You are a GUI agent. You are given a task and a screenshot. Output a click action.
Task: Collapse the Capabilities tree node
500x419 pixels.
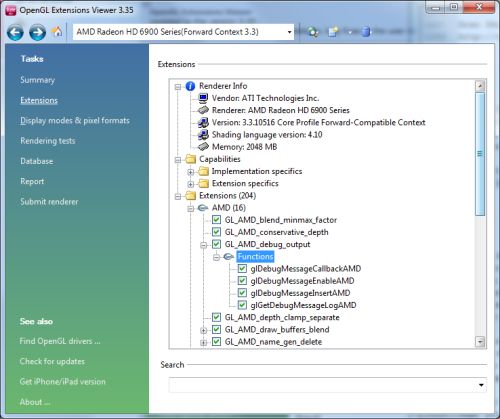(x=178, y=160)
